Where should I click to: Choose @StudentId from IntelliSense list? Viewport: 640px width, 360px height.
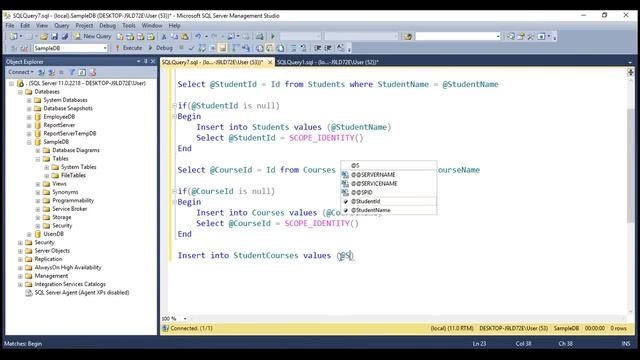(389, 201)
